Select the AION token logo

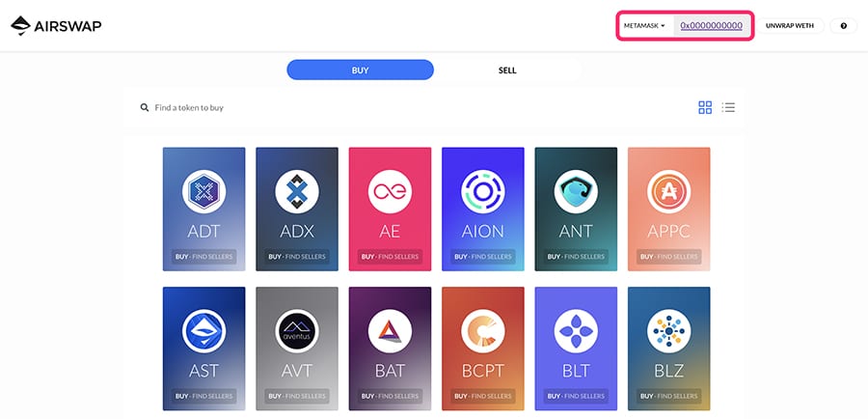pyautogui.click(x=482, y=191)
